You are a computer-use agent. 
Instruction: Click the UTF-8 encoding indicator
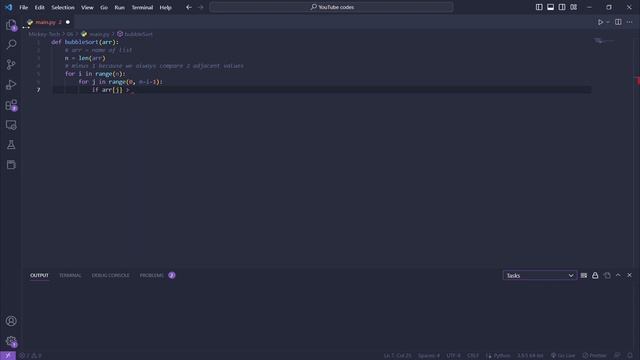click(x=453, y=356)
